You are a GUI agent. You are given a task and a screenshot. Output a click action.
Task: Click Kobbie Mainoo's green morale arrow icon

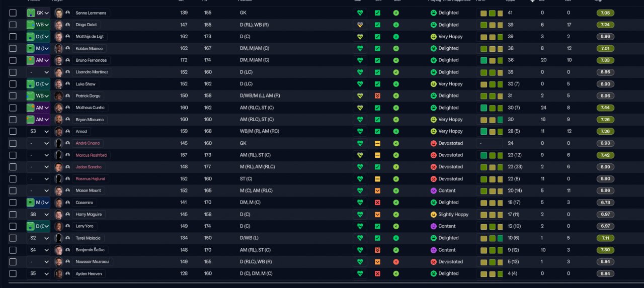tap(396, 48)
